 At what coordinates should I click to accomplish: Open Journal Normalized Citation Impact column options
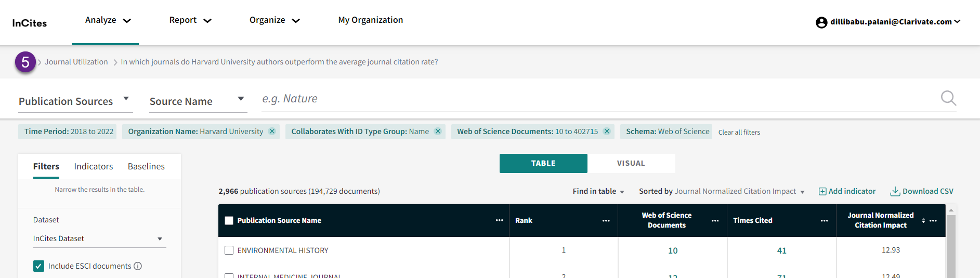[x=933, y=220]
